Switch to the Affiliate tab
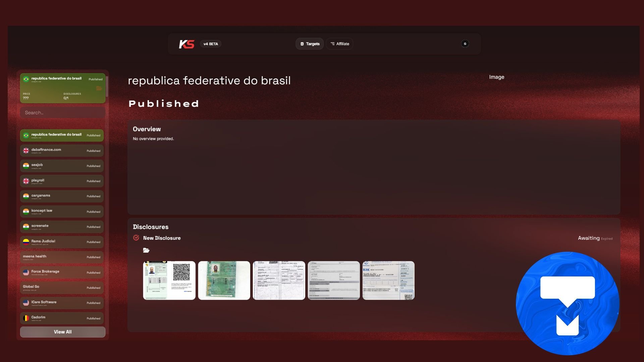644x362 pixels. (x=339, y=44)
